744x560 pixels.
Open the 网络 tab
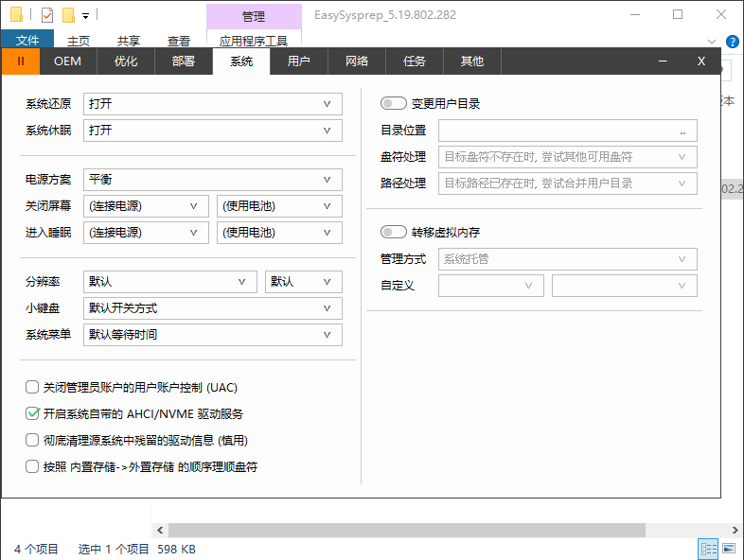pos(357,61)
